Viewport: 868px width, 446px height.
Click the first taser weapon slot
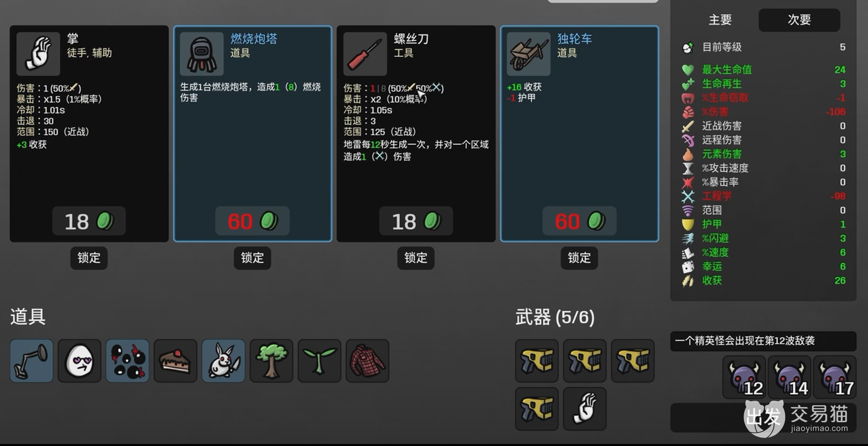537,361
